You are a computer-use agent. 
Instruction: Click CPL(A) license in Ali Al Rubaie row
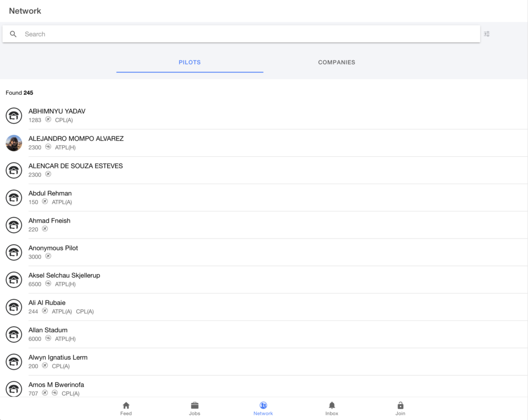click(85, 312)
